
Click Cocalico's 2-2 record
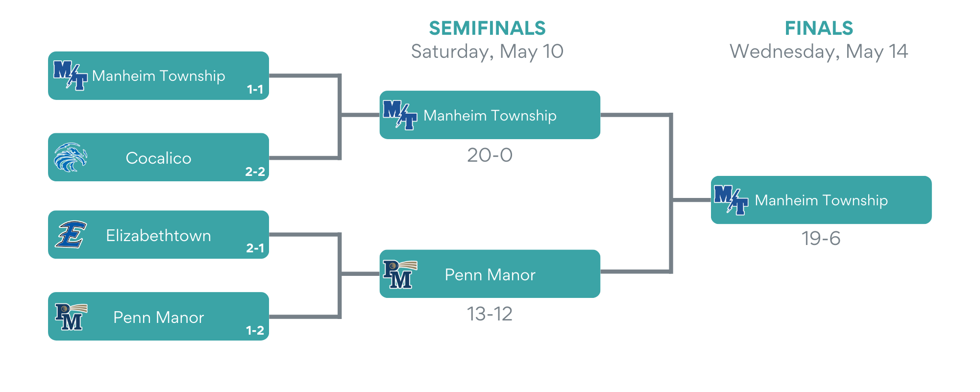click(255, 171)
